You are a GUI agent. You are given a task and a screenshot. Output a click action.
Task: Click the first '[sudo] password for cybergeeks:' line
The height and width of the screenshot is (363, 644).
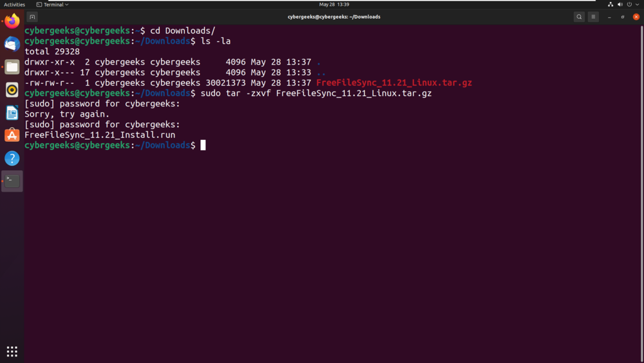(102, 104)
